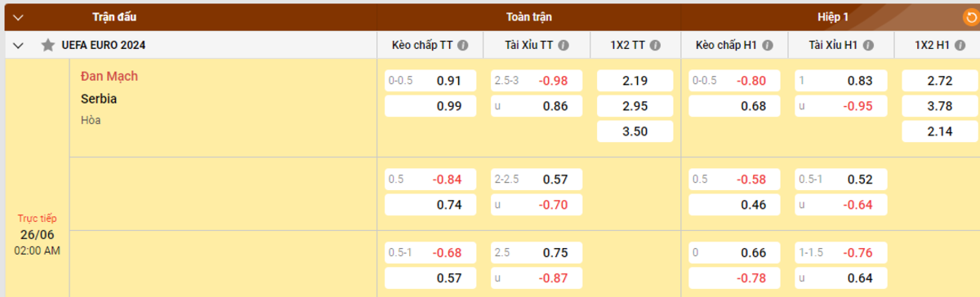
Task: Open Serbia team link
Action: point(99,99)
